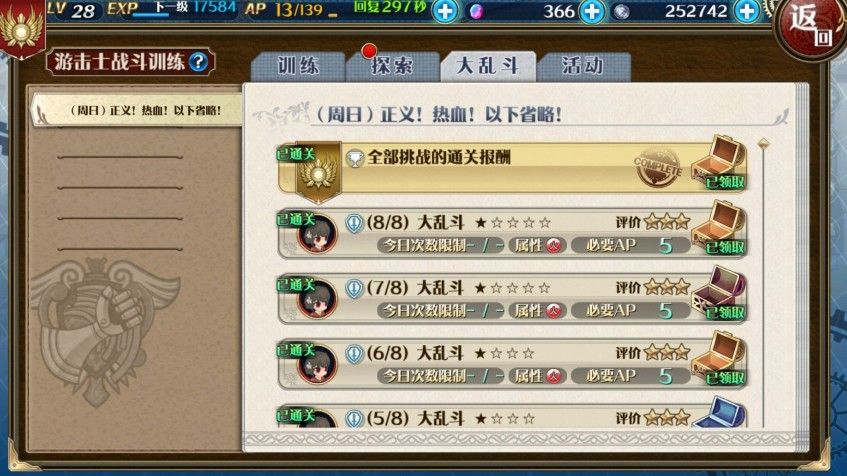The height and width of the screenshot is (476, 847).
Task: Click the trophy icon beside 全部挑战的通关报酬
Action: coord(354,158)
